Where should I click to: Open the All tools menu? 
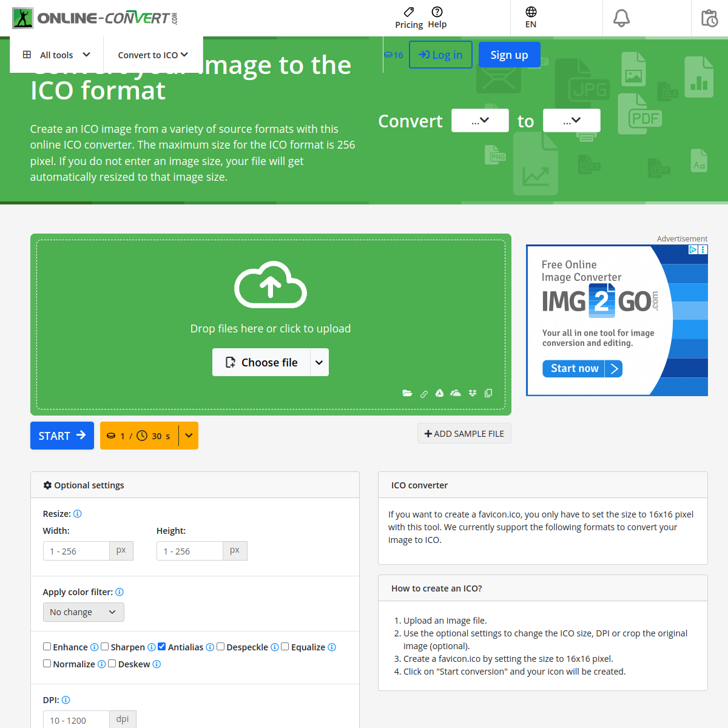(56, 55)
